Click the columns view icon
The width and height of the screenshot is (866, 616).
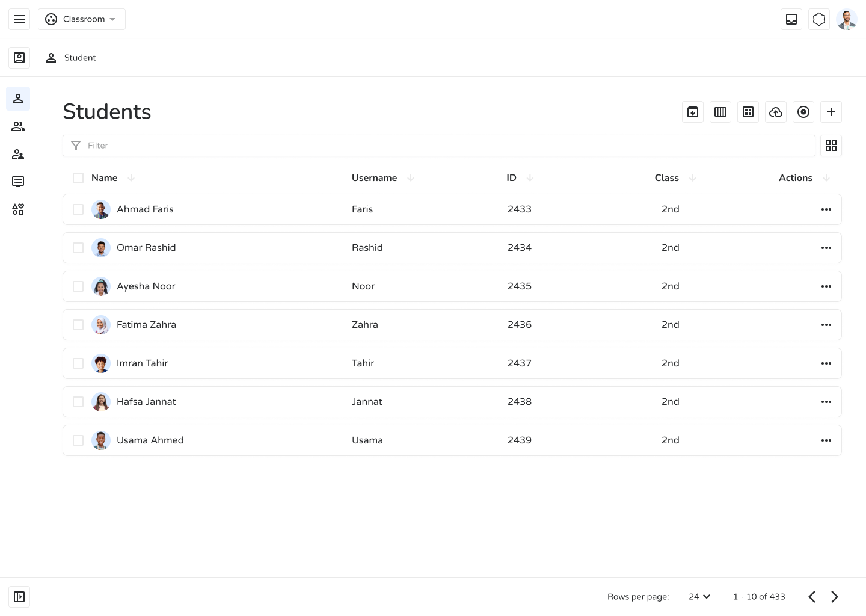tap(720, 112)
